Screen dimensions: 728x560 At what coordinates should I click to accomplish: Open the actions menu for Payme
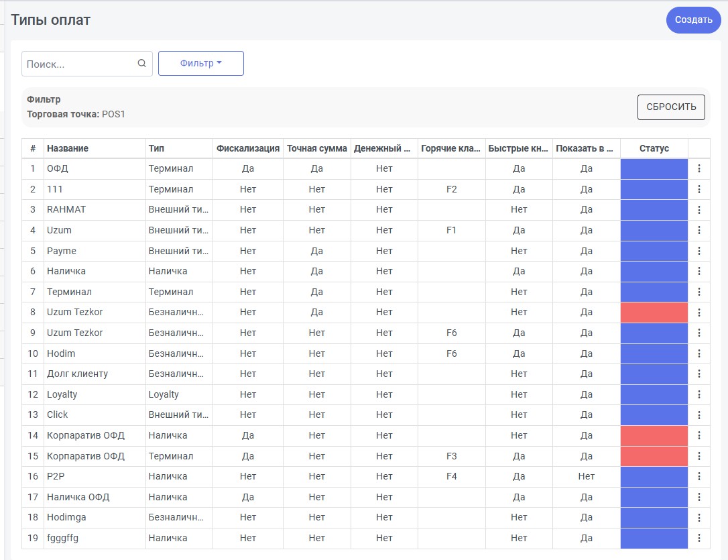click(699, 251)
